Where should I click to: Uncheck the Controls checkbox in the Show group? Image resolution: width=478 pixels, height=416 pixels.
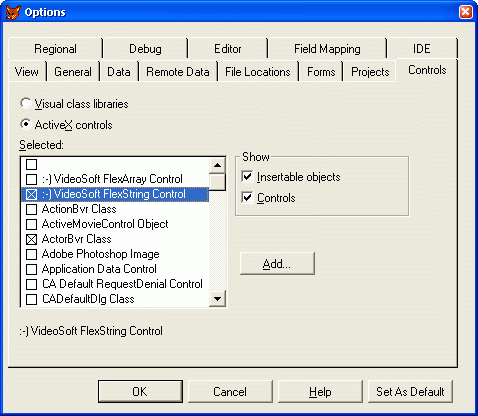247,197
